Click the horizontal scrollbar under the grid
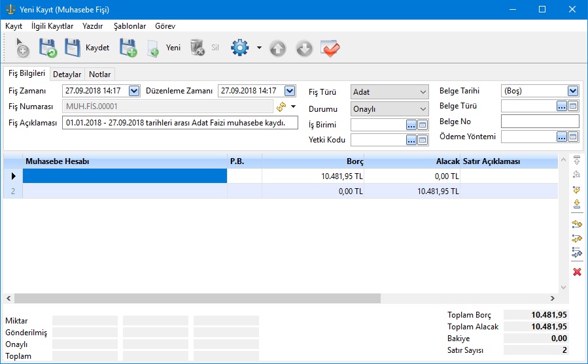The image size is (588, 364). tap(196, 298)
